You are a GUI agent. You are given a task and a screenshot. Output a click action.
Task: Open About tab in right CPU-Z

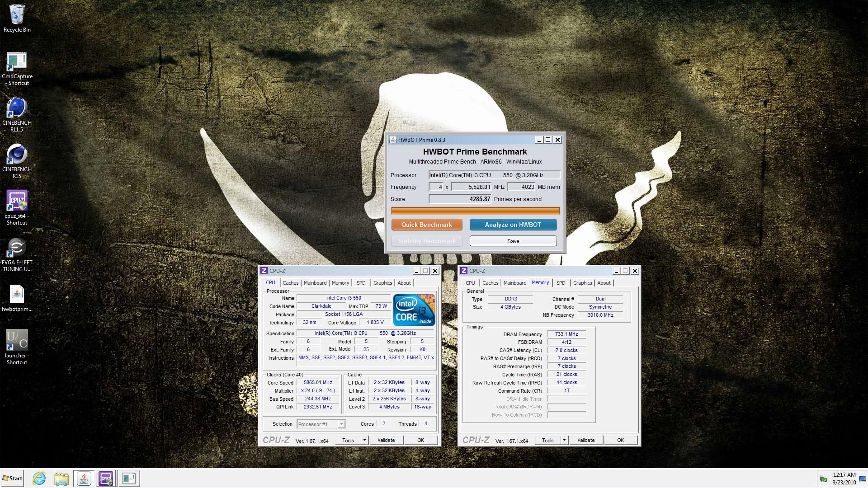pos(604,283)
